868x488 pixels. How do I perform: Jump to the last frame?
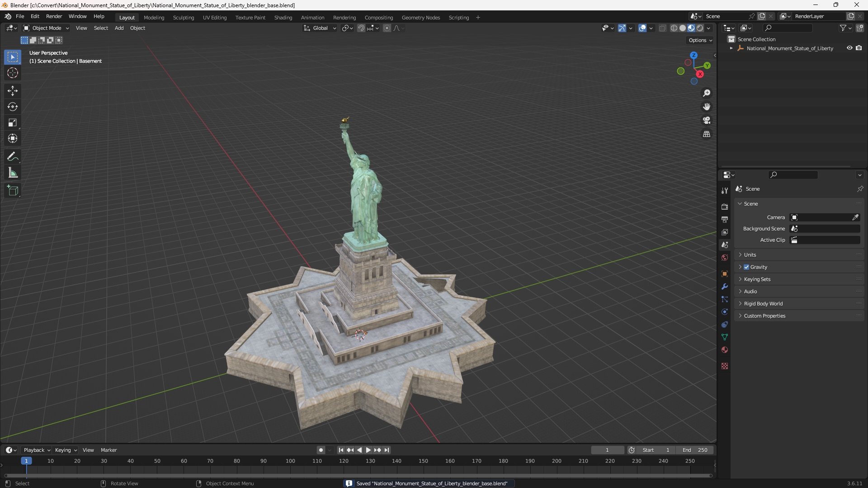[x=387, y=450]
